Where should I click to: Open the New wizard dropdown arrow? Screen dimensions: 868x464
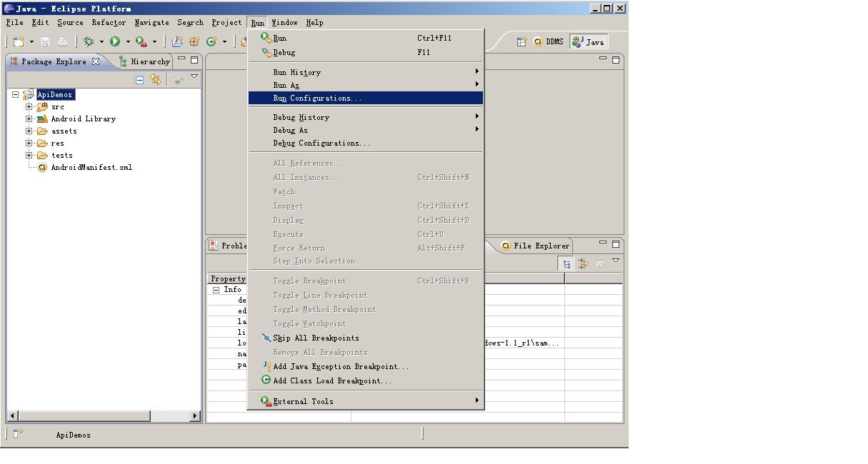pyautogui.click(x=31, y=42)
